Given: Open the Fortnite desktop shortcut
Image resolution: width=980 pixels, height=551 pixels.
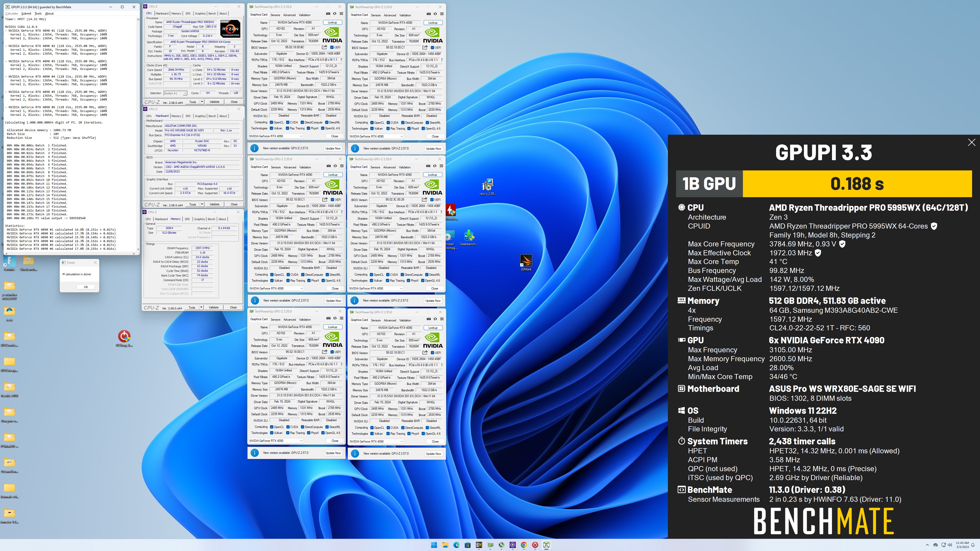Looking at the screenshot, I should [x=9, y=263].
